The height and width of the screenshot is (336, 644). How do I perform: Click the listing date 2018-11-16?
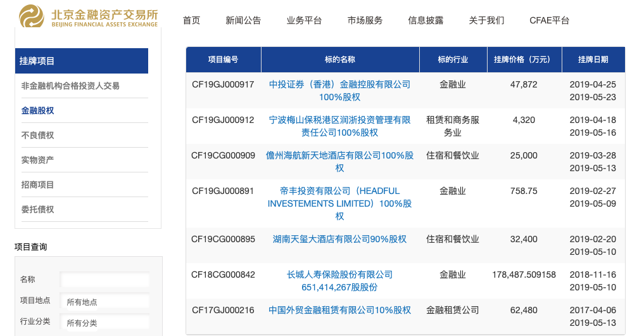[x=593, y=275]
